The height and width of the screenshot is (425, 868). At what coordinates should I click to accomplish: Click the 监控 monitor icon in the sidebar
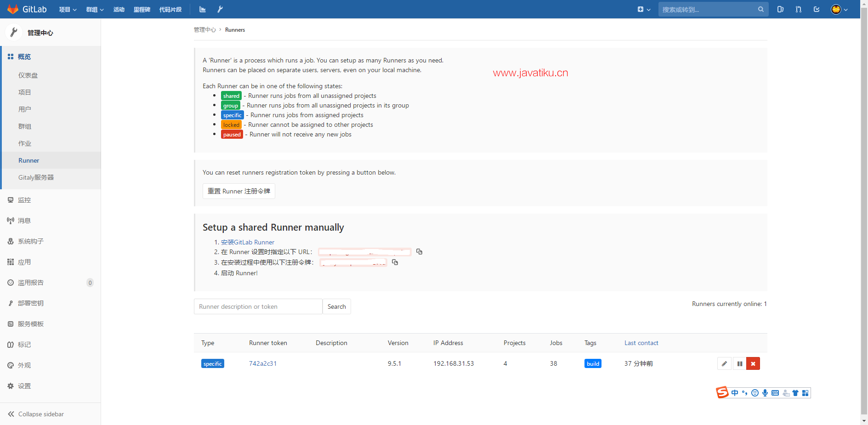tap(11, 200)
